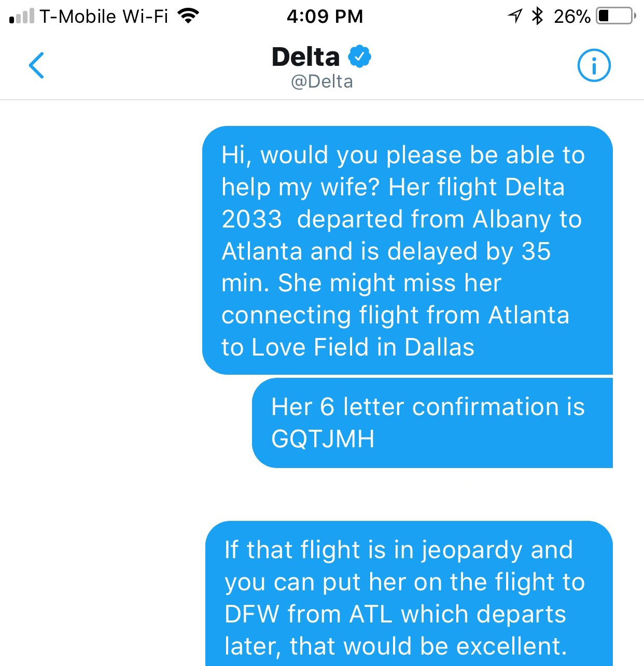Image resolution: width=644 pixels, height=666 pixels.
Task: Tap the cellular signal bars
Action: tap(22, 16)
